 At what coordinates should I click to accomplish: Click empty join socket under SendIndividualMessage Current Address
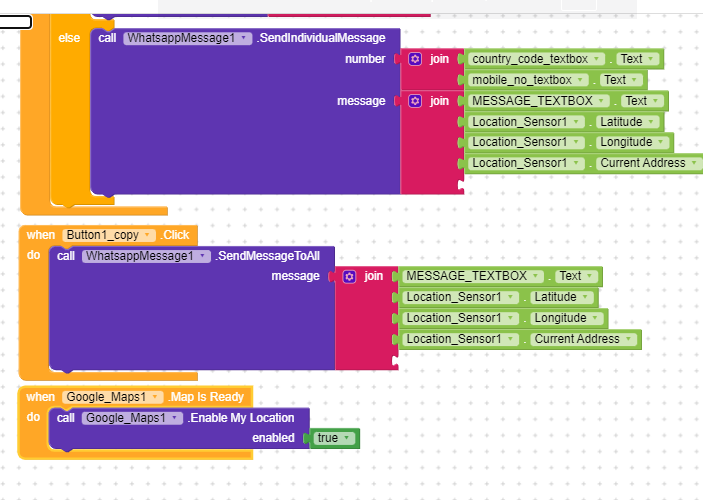460,184
